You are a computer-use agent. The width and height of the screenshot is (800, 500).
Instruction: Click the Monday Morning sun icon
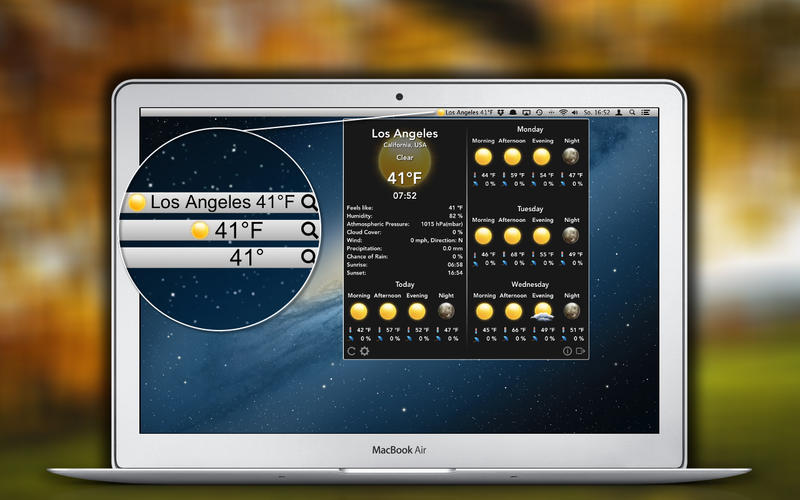pyautogui.click(x=483, y=157)
